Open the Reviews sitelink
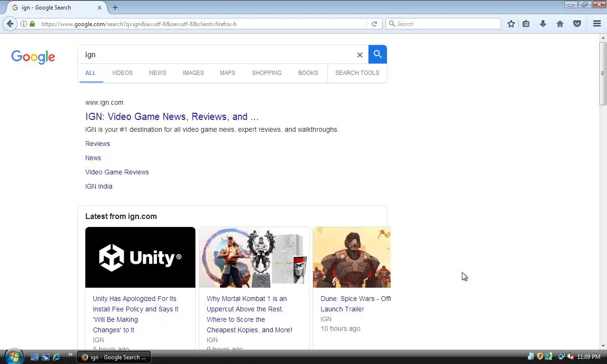The image size is (607, 364). (98, 144)
